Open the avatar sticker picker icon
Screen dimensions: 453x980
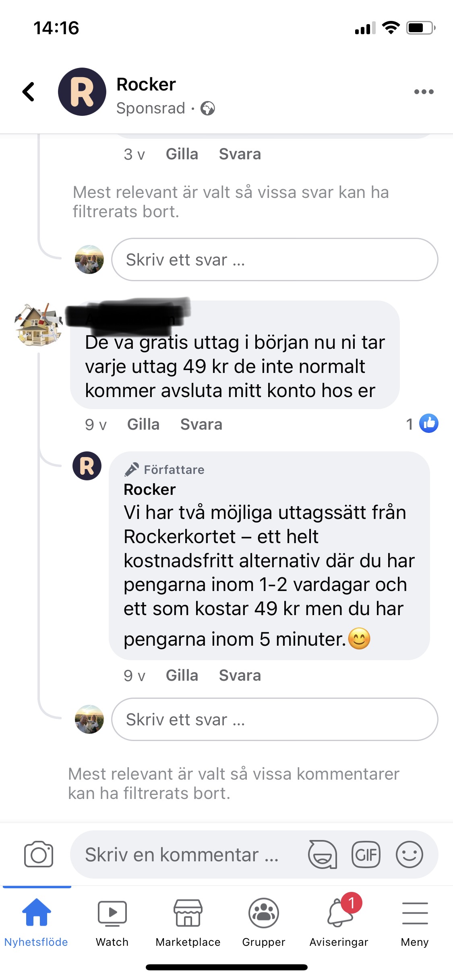tap(323, 854)
